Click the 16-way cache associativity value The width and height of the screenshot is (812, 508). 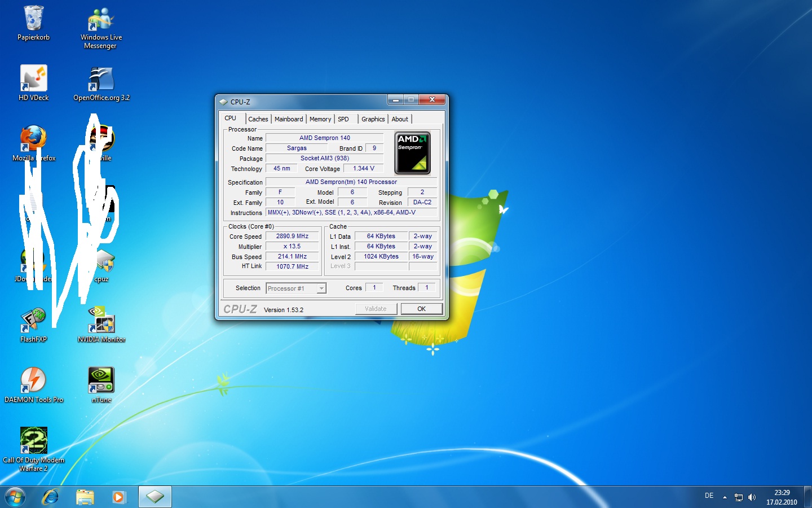pyautogui.click(x=423, y=256)
